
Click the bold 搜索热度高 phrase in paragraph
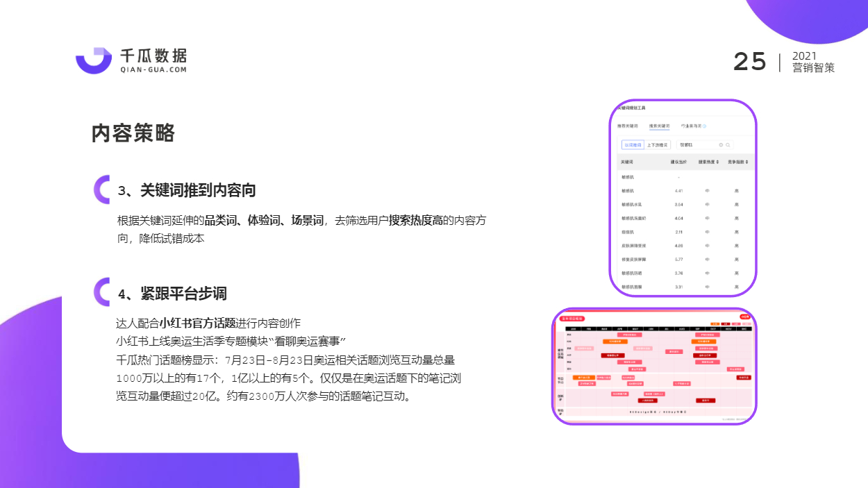click(x=415, y=221)
